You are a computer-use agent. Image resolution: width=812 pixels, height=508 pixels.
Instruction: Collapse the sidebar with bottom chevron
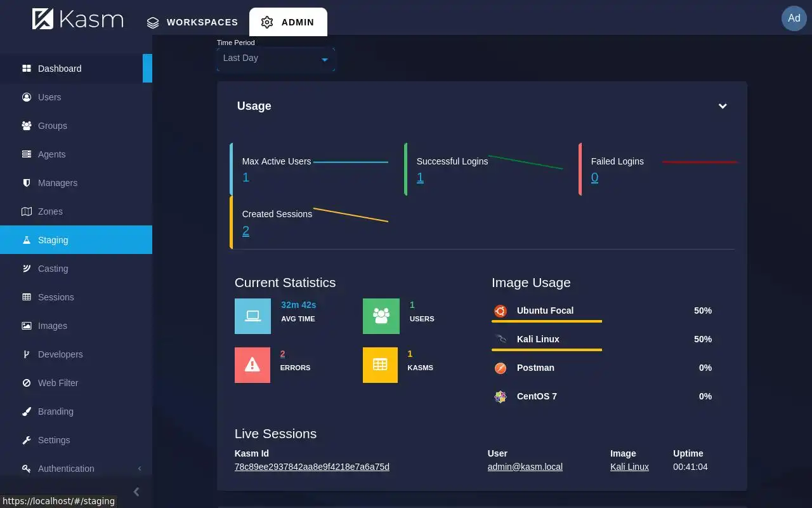136,491
